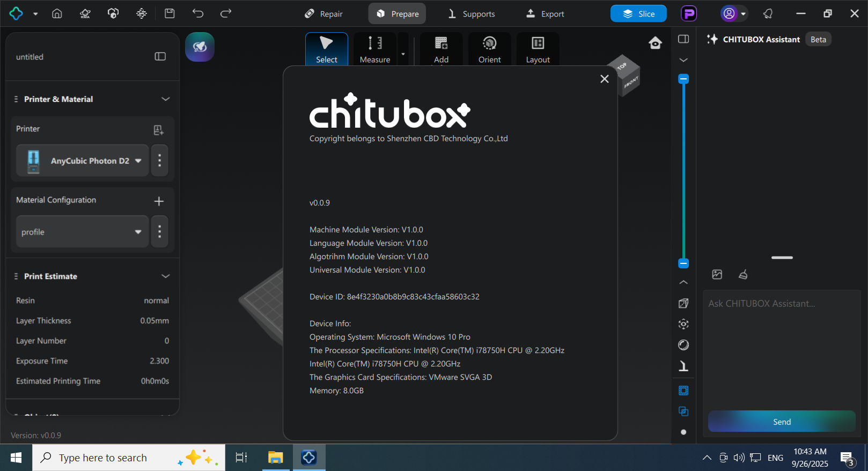Attach an image in CHITUBOX Assistant
868x471 pixels.
[x=717, y=275]
